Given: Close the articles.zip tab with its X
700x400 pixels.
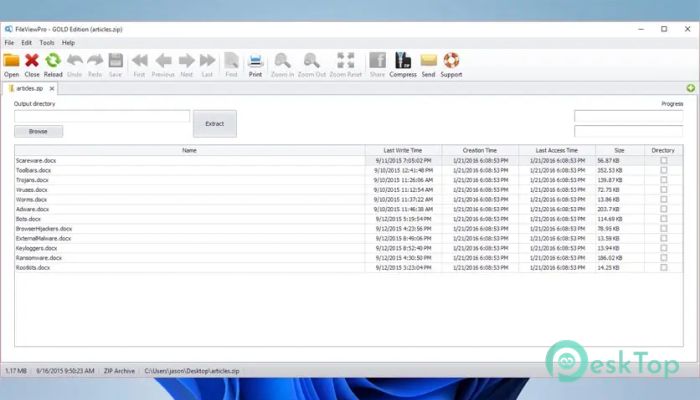Looking at the screenshot, I should click(x=52, y=88).
